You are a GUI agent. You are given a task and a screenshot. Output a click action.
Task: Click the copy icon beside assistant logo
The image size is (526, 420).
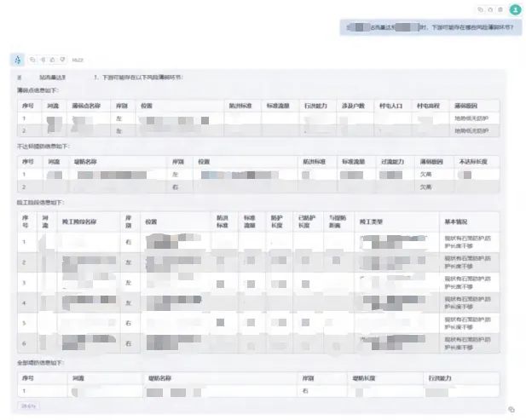(x=32, y=60)
